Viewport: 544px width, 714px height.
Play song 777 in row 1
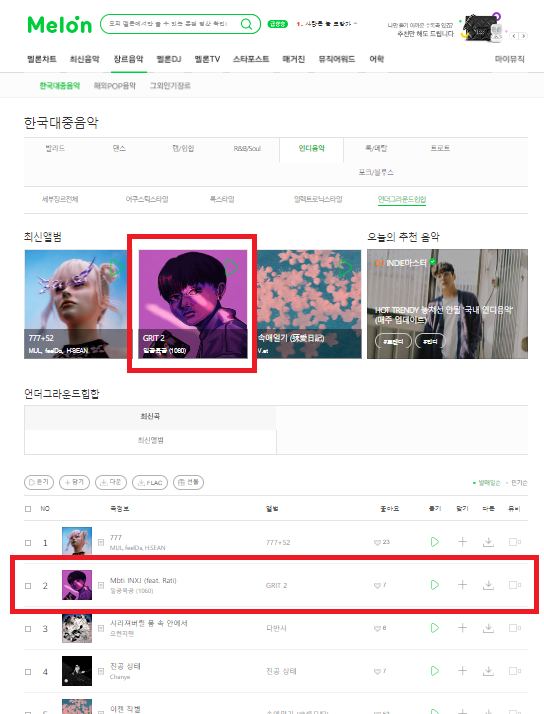435,542
